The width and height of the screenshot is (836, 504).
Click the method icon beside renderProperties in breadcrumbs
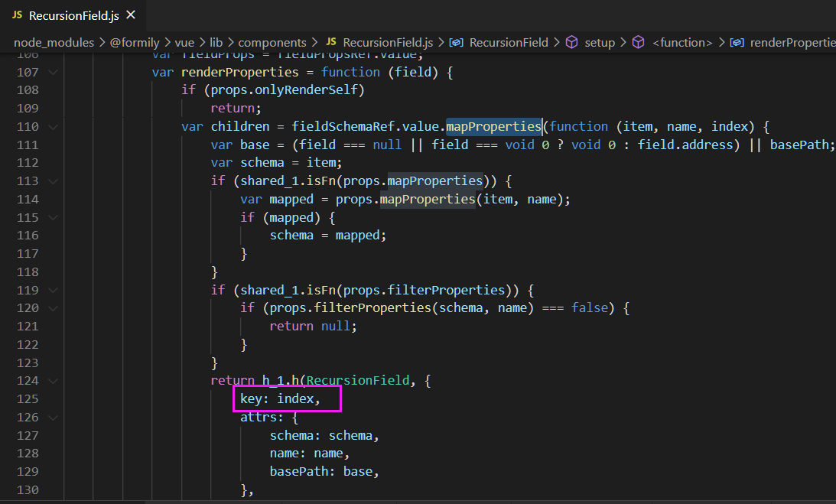[737, 42]
